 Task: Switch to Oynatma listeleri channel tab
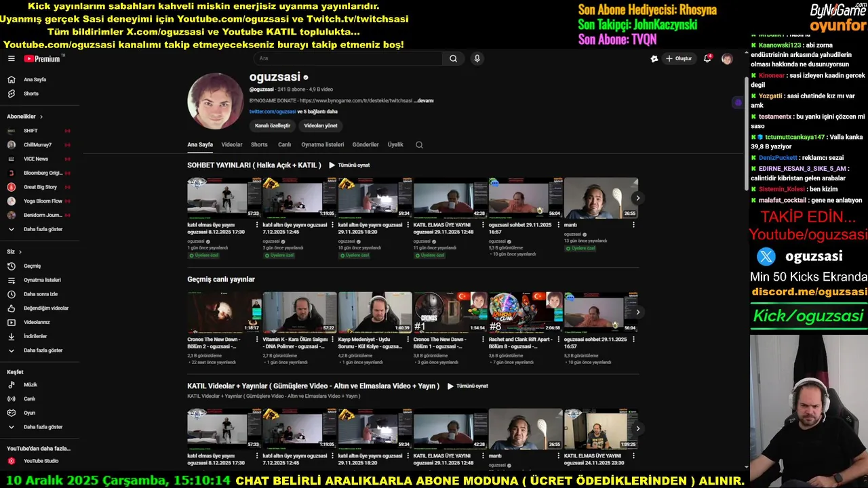pyautogui.click(x=323, y=144)
